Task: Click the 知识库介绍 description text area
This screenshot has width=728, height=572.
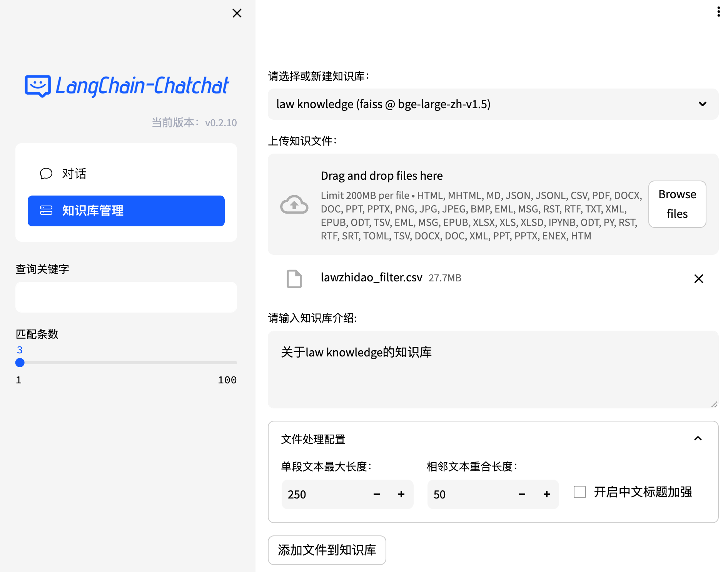Action: click(493, 369)
